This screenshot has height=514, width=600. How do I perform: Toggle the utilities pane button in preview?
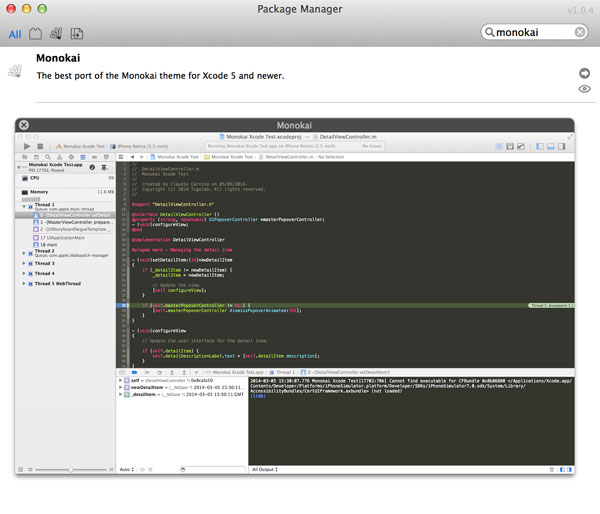point(562,147)
